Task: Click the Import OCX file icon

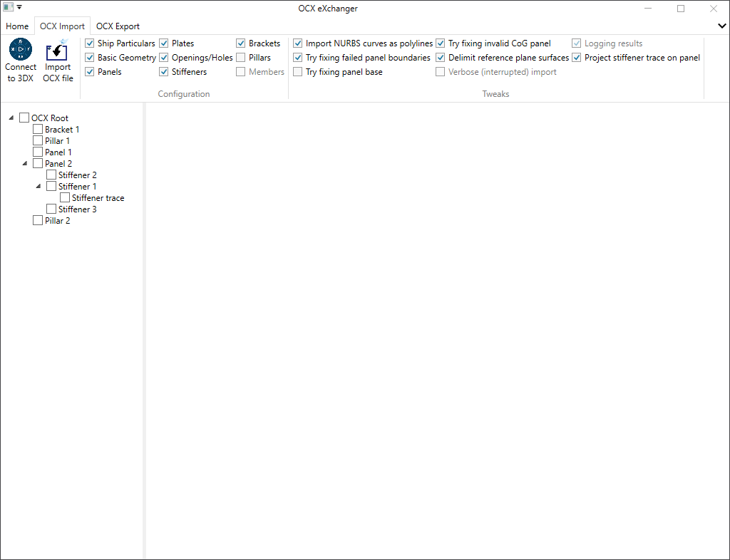Action: tap(57, 52)
